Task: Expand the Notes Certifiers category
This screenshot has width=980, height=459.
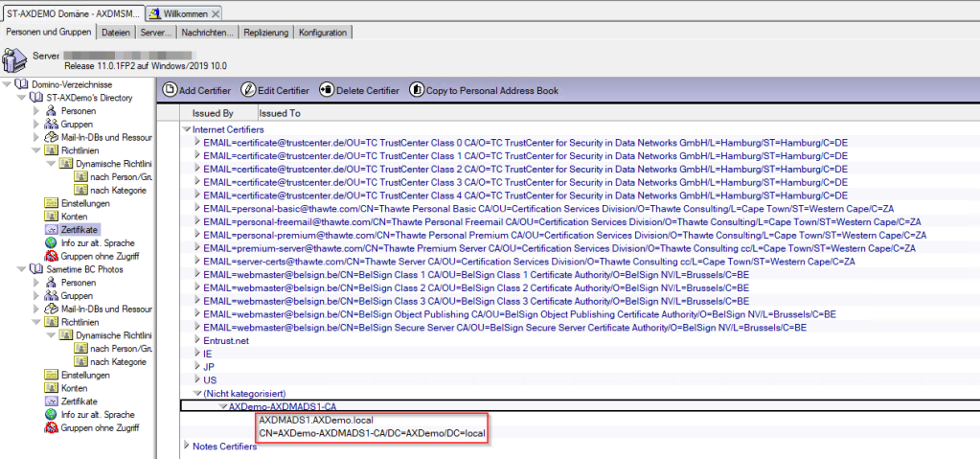Action: tap(186, 447)
